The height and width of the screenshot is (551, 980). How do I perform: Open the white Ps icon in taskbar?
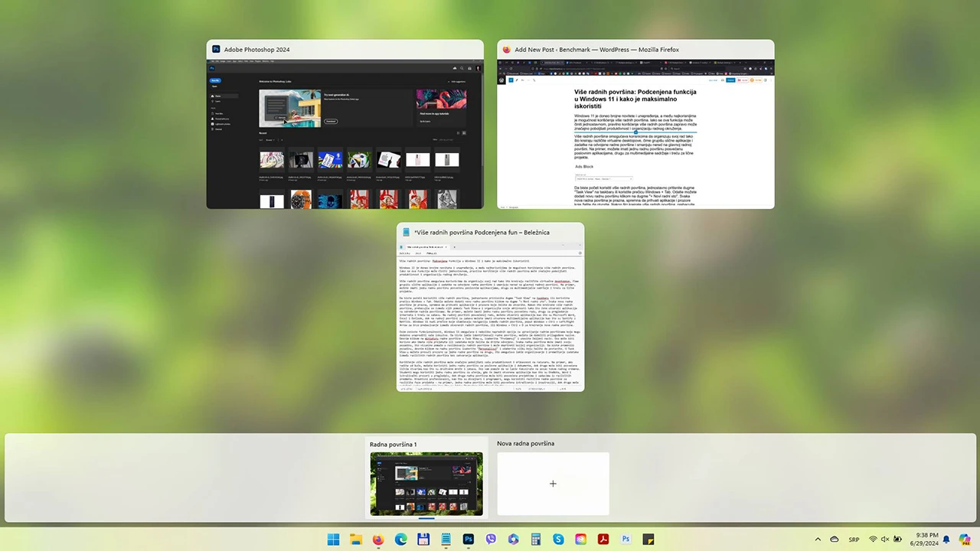pyautogui.click(x=626, y=540)
